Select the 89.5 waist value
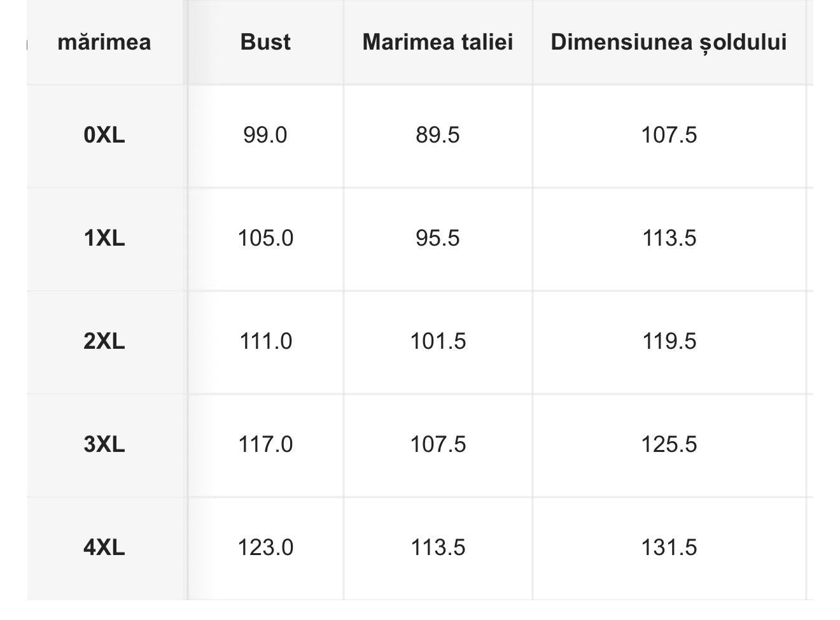Viewport: 840px width, 620px height. click(438, 135)
